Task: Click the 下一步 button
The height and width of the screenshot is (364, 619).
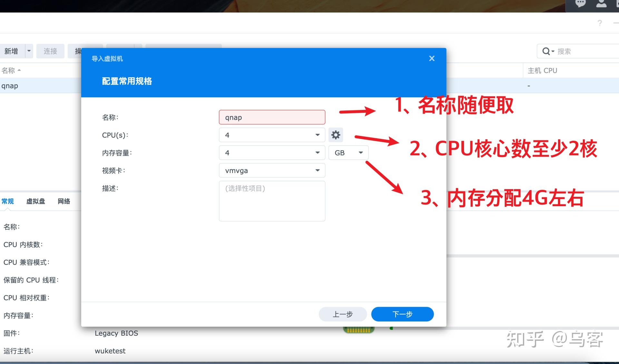Action: pyautogui.click(x=402, y=314)
